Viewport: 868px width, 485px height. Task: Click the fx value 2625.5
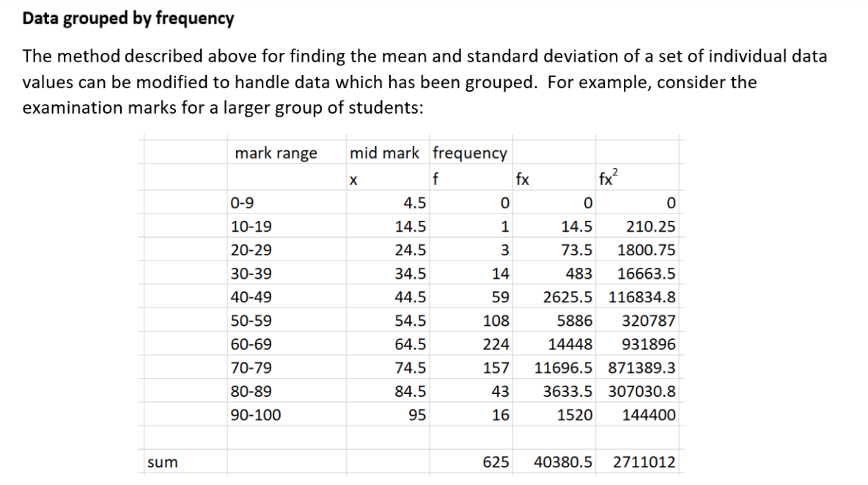pyautogui.click(x=567, y=297)
